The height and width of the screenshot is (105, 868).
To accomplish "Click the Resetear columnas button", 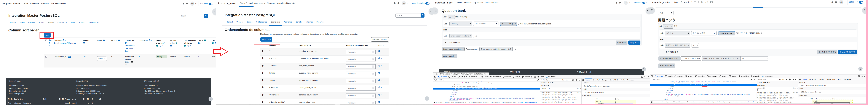I will coord(380,39).
